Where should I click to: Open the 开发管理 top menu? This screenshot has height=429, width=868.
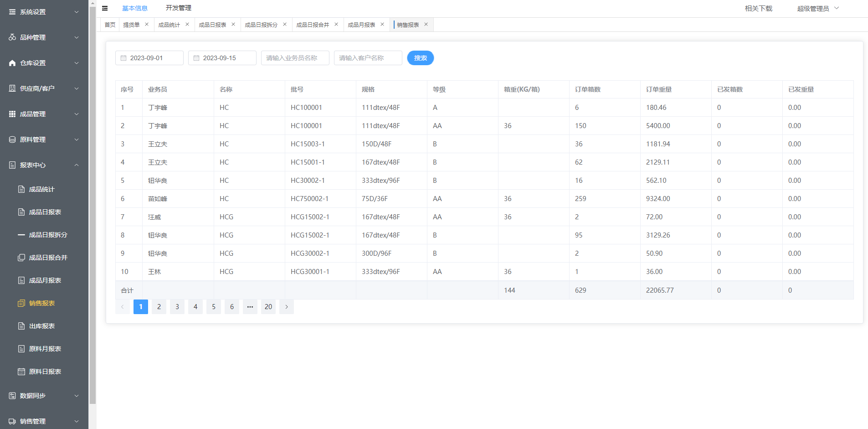[x=179, y=8]
